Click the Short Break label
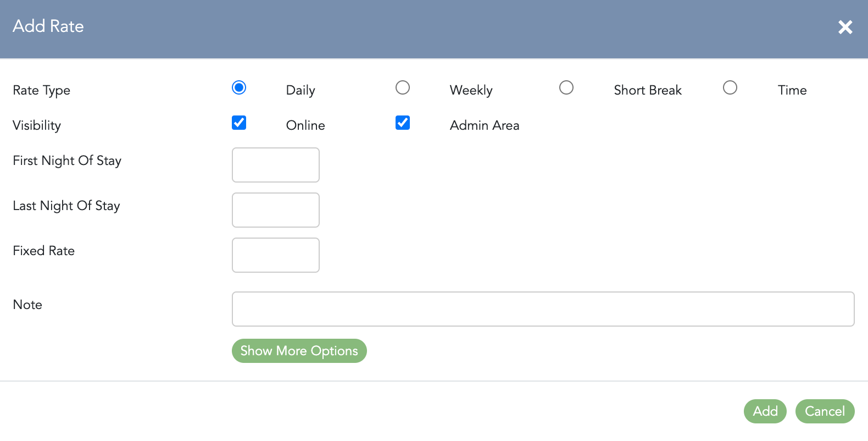 click(648, 90)
